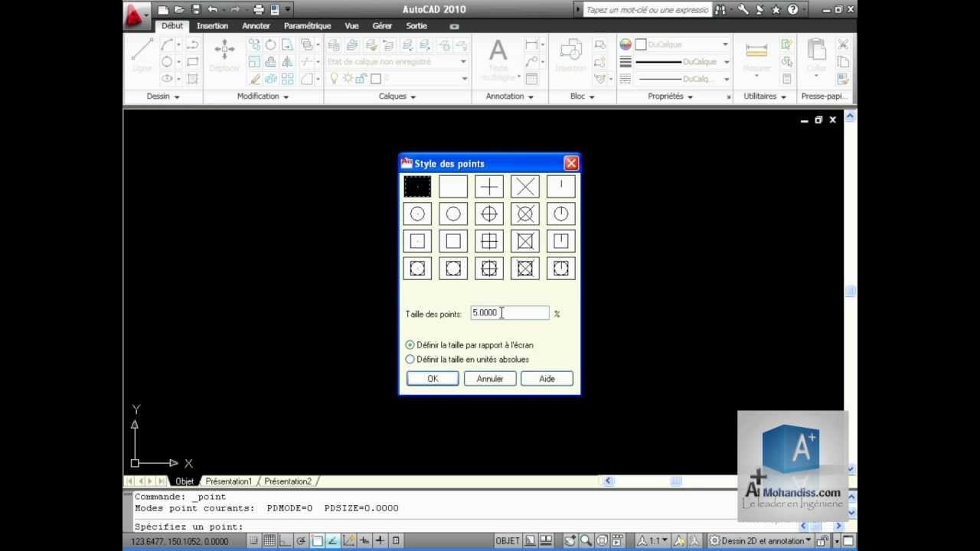
Task: Select the plus-sign point style
Action: click(x=489, y=186)
